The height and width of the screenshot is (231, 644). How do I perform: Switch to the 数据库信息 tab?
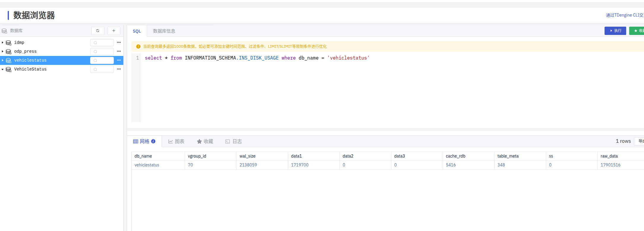[164, 31]
